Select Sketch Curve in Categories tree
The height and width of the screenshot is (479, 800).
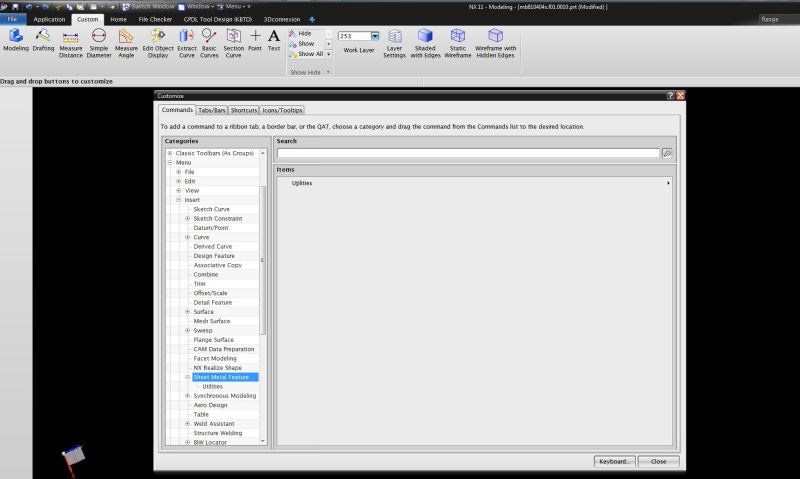click(211, 209)
